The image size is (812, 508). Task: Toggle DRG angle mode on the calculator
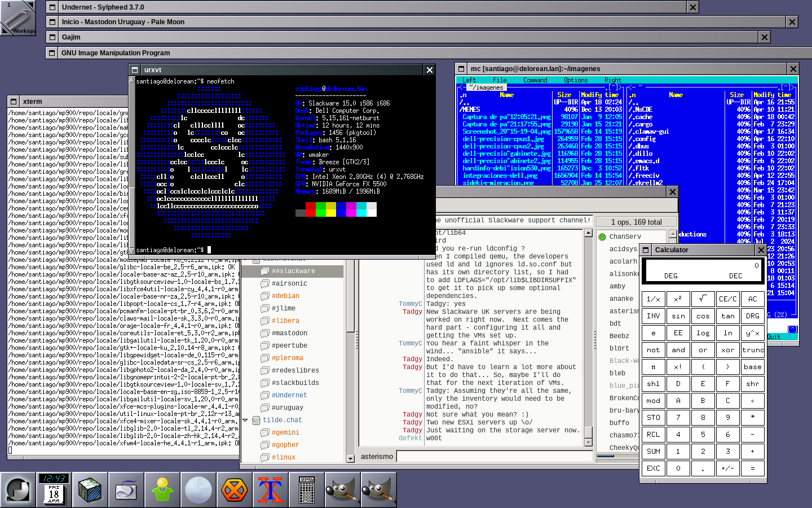pyautogui.click(x=752, y=316)
